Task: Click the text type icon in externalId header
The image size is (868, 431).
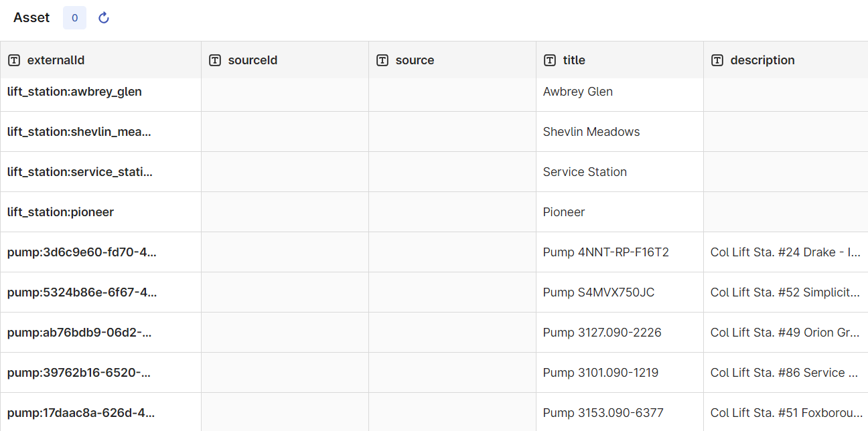Action: pos(14,60)
